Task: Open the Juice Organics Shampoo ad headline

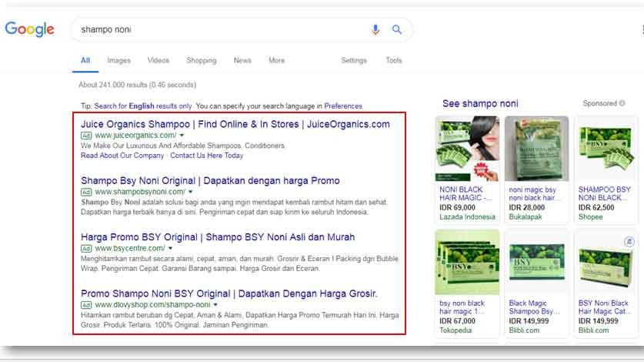Action: [235, 124]
